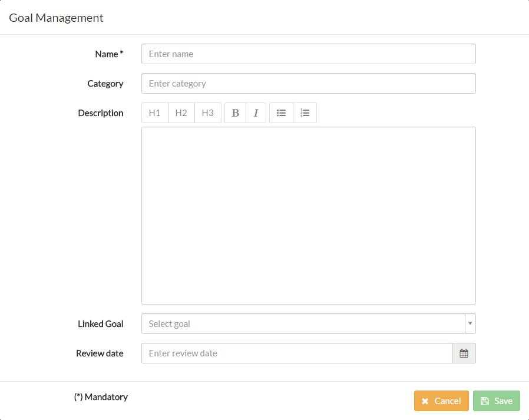Focus the Review date input
This screenshot has width=529, height=420.
tap(297, 353)
